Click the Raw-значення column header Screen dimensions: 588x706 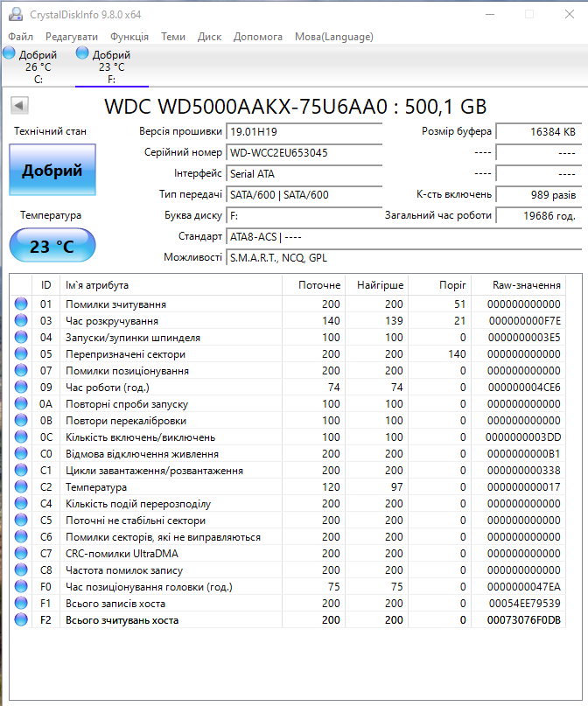[x=519, y=285]
